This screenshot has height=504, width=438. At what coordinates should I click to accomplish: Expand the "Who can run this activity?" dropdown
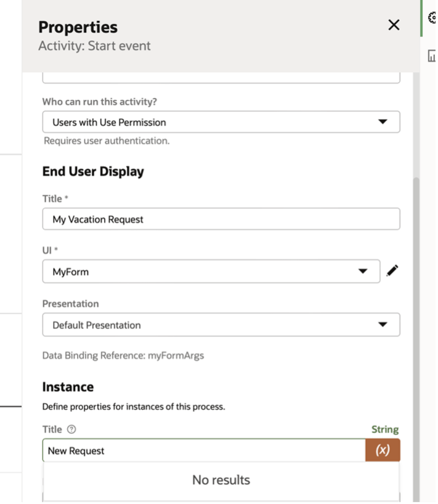pyautogui.click(x=221, y=122)
